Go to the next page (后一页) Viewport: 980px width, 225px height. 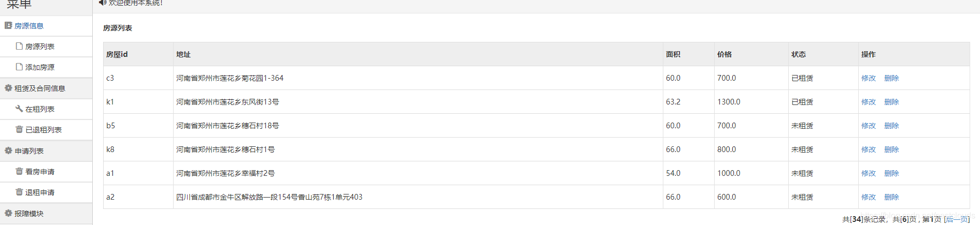[957, 219]
